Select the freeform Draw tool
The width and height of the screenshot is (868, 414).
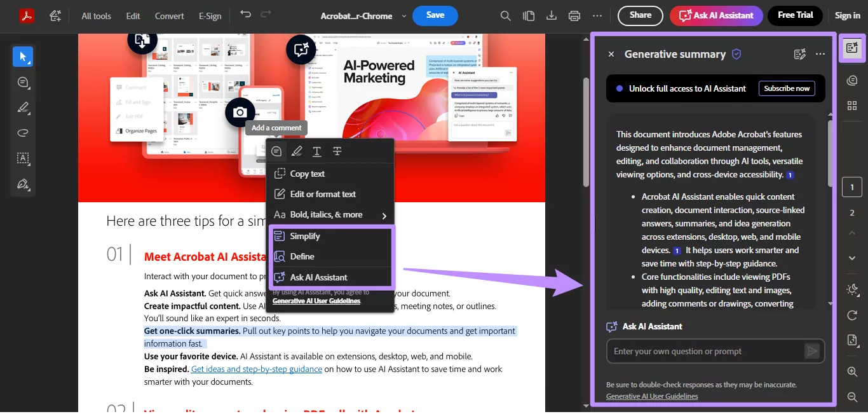click(23, 133)
